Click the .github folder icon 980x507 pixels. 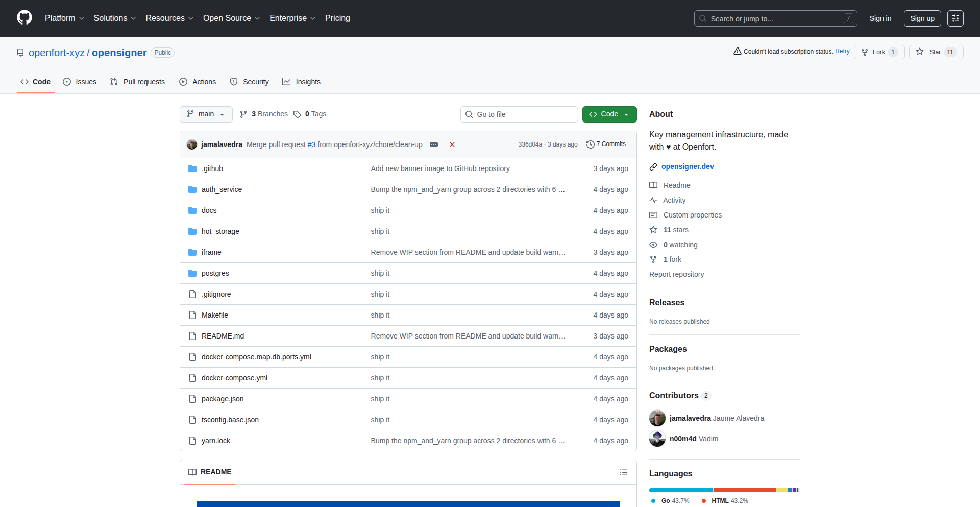tap(192, 168)
